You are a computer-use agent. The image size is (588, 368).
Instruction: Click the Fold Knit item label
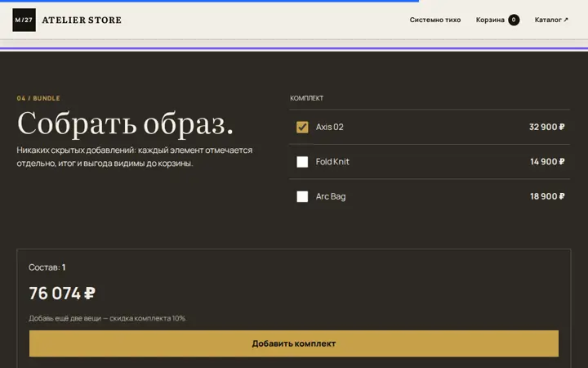(332, 162)
